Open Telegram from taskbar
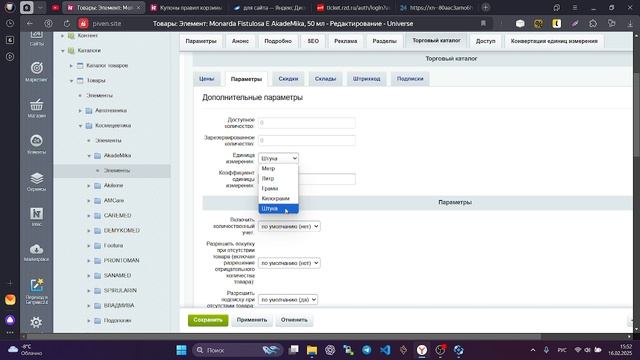Screen dimensions: 640x360 (367, 350)
